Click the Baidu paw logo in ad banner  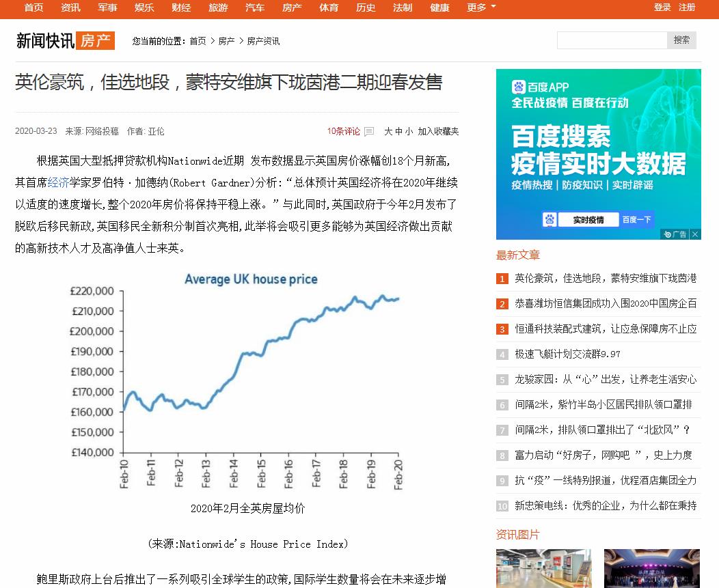[x=519, y=87]
